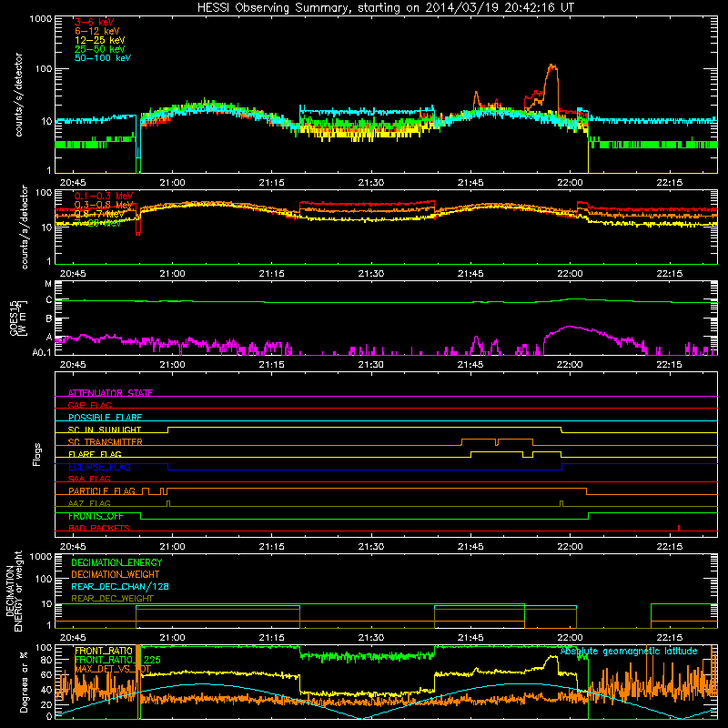Click the 21:45 tick under the GOES panel
Screen dimensions: 728x728
(x=470, y=365)
